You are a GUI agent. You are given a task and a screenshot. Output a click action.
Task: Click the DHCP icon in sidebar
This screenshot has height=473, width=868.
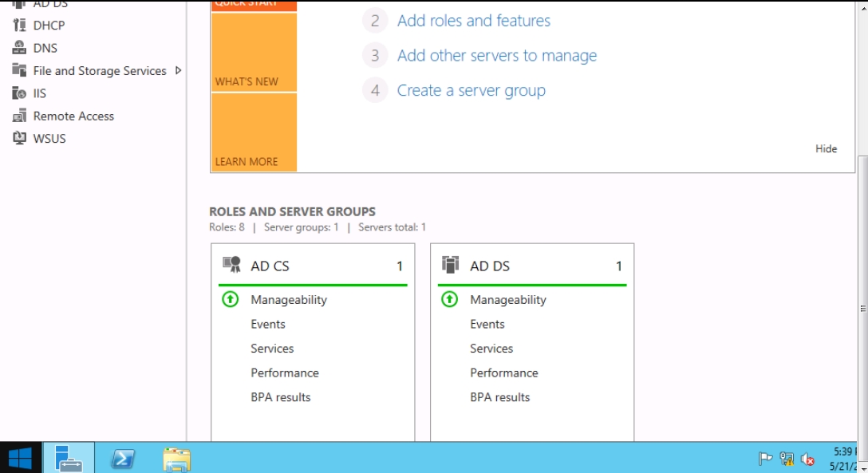[19, 26]
